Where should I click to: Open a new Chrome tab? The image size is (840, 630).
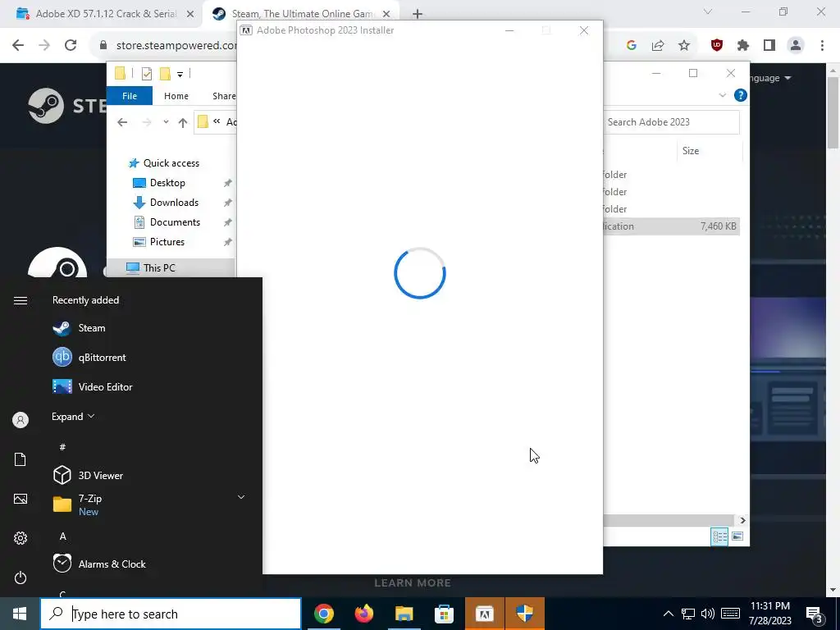coord(418,14)
